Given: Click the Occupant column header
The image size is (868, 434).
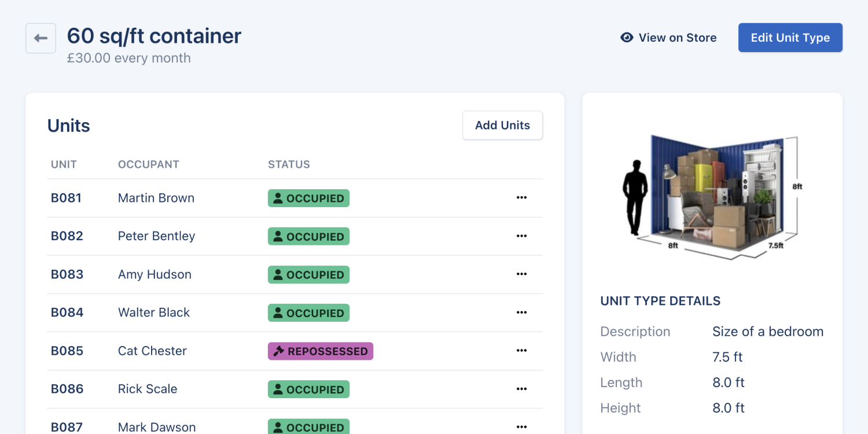Looking at the screenshot, I should tap(148, 164).
